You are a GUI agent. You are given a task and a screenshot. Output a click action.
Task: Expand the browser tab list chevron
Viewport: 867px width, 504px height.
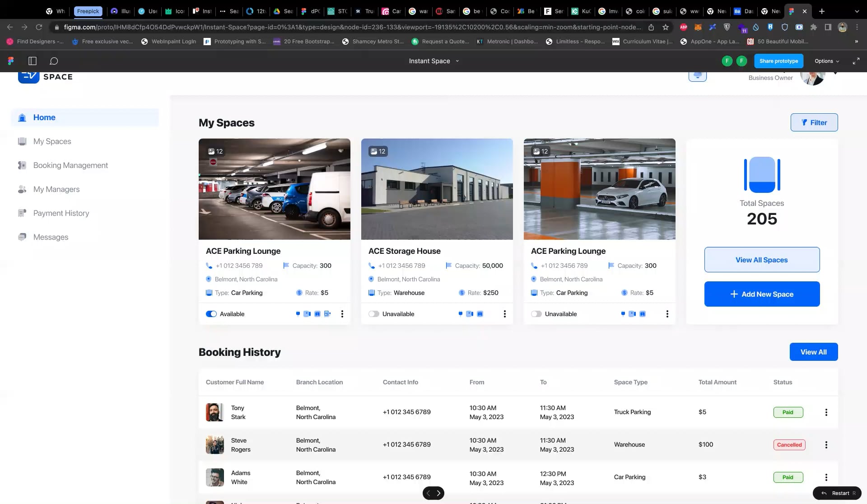[857, 11]
